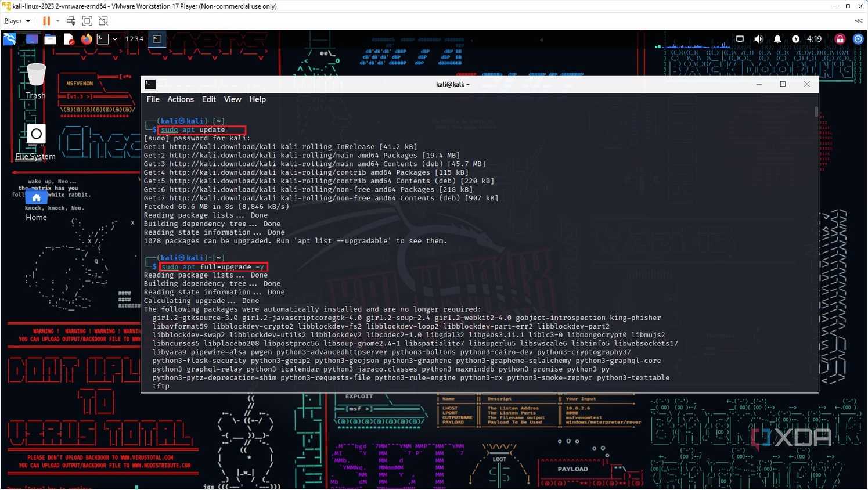Click the Get:1 kali-rolling InRelease line

pyautogui.click(x=280, y=147)
